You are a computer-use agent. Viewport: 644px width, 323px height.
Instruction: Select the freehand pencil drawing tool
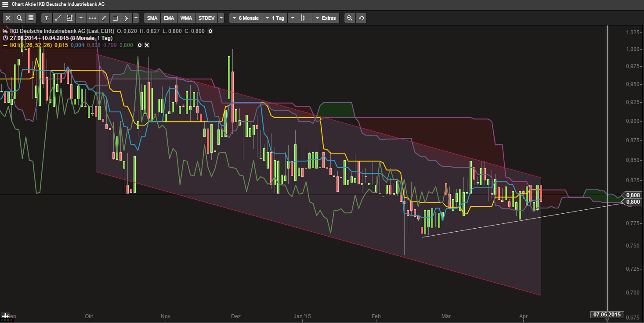click(104, 18)
